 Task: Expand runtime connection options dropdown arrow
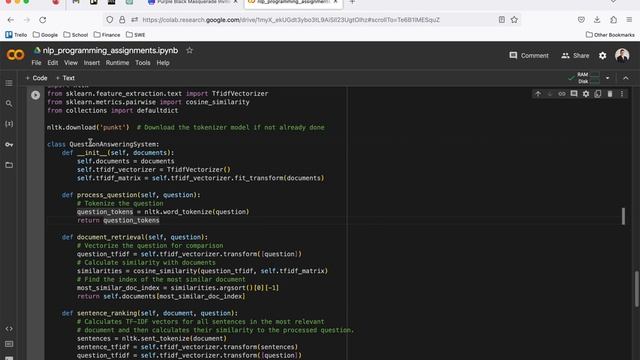click(x=607, y=78)
